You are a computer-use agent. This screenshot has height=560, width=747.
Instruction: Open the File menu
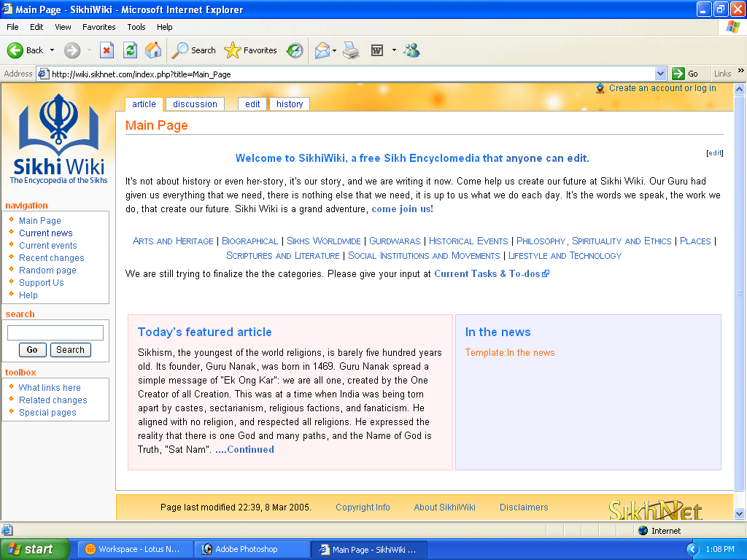point(13,27)
